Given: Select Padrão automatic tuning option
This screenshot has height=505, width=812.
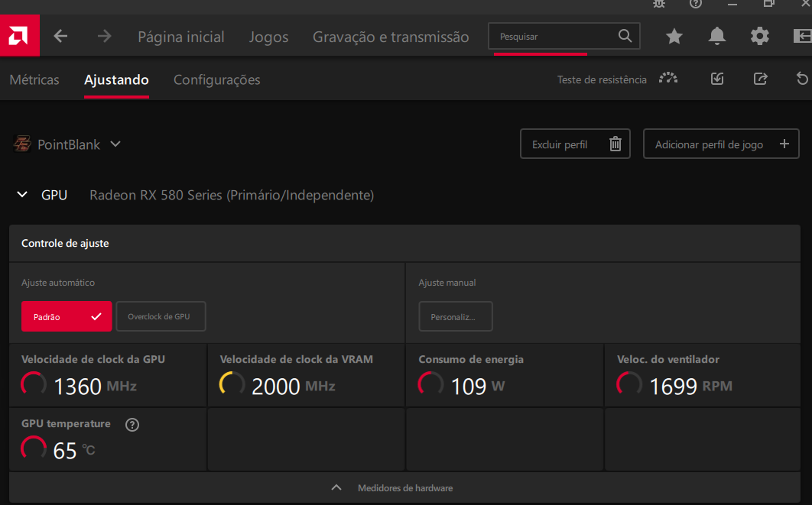Looking at the screenshot, I should click(x=67, y=316).
